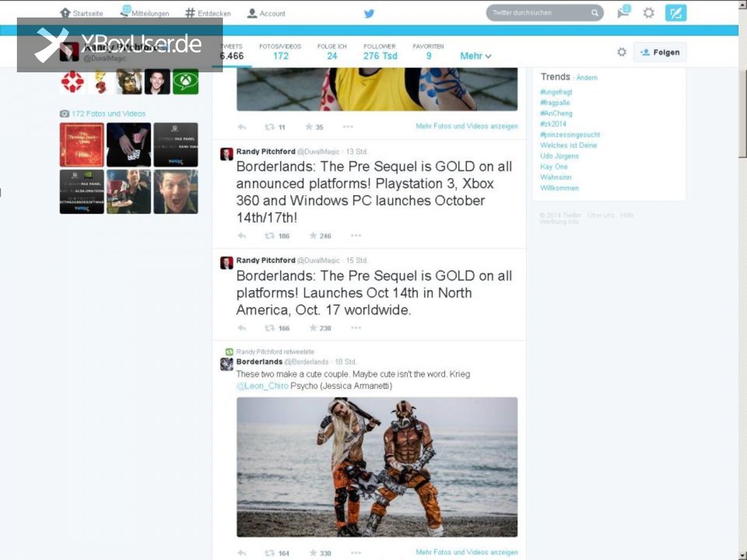Open the profile gear options icon

pos(622,52)
